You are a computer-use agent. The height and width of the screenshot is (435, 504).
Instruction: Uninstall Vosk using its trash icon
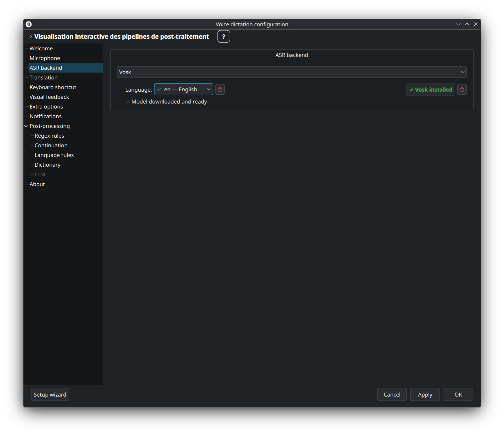[462, 89]
